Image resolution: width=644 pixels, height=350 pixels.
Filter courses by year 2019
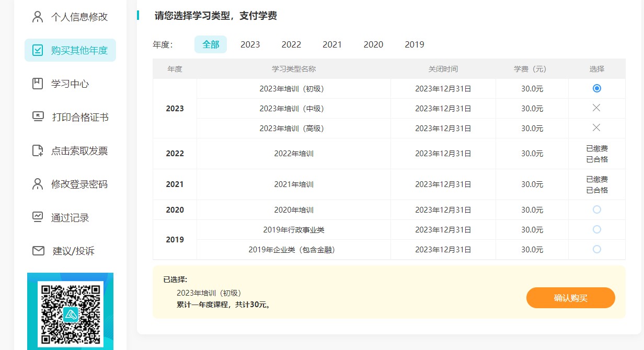point(414,44)
